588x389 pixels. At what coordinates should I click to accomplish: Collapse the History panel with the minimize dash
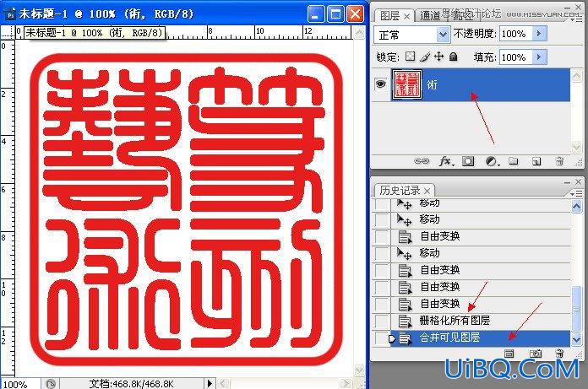pyautogui.click(x=568, y=182)
